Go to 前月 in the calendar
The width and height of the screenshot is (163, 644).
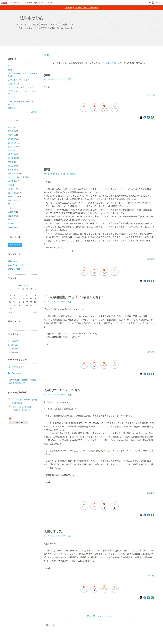(x=11, y=312)
